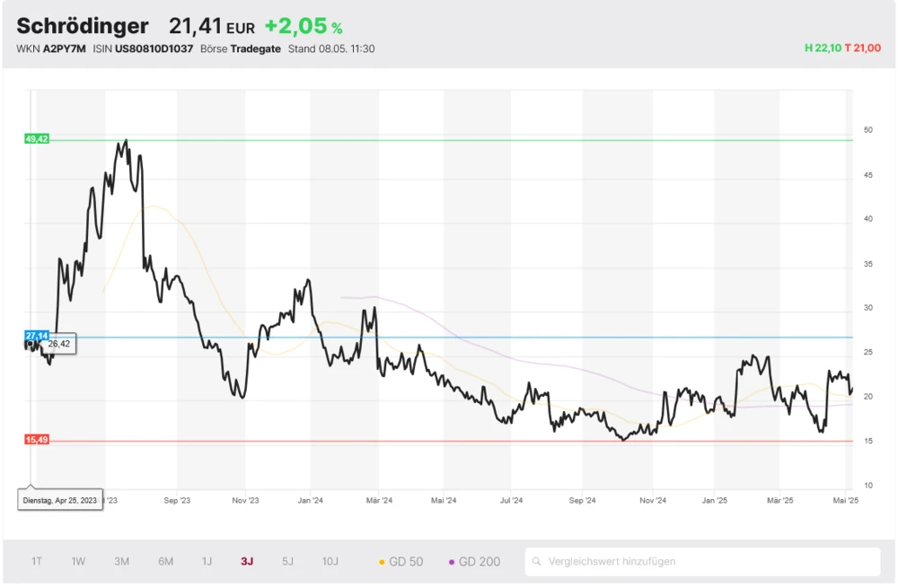Click the red 15,49 low price label
The width and height of the screenshot is (898, 588).
click(37, 440)
